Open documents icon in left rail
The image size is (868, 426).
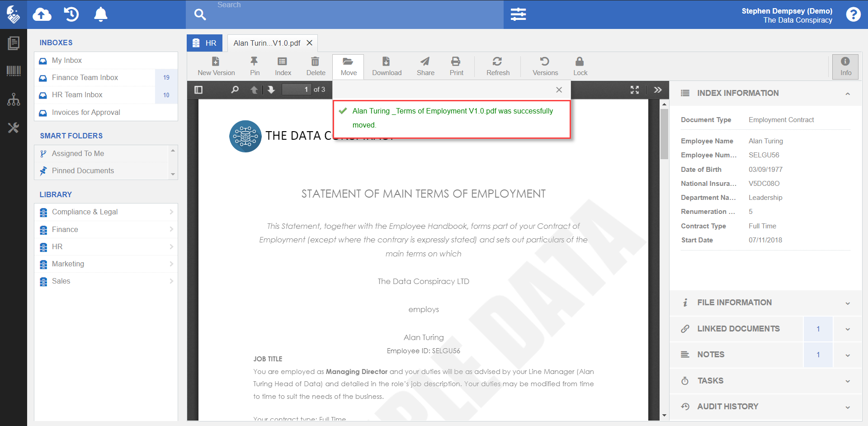pos(14,43)
